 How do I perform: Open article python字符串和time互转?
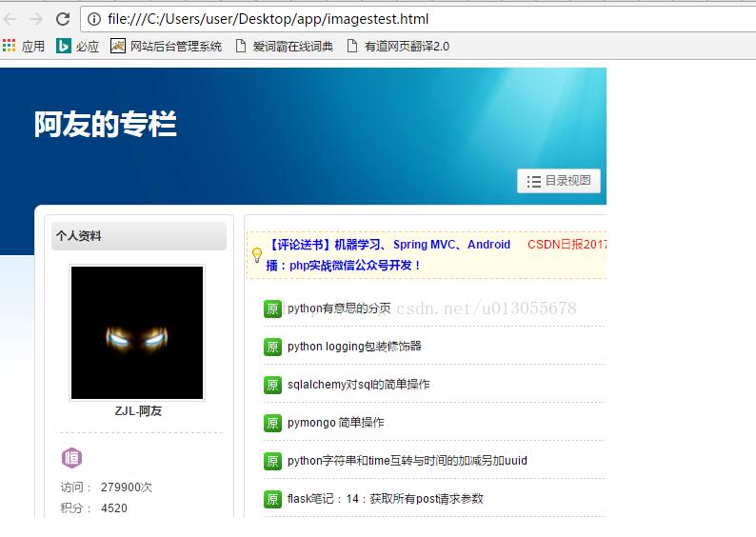[x=407, y=461]
